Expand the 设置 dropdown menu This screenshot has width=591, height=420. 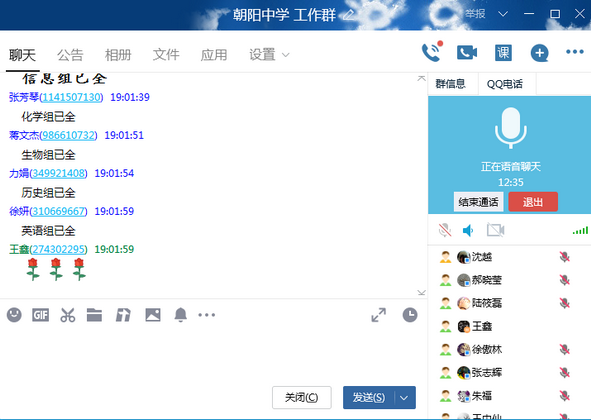click(269, 55)
